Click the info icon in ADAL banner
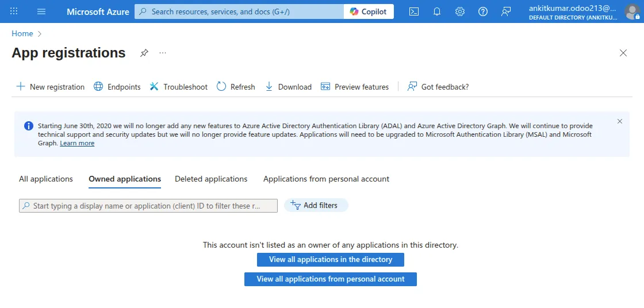644x308 pixels. 29,126
